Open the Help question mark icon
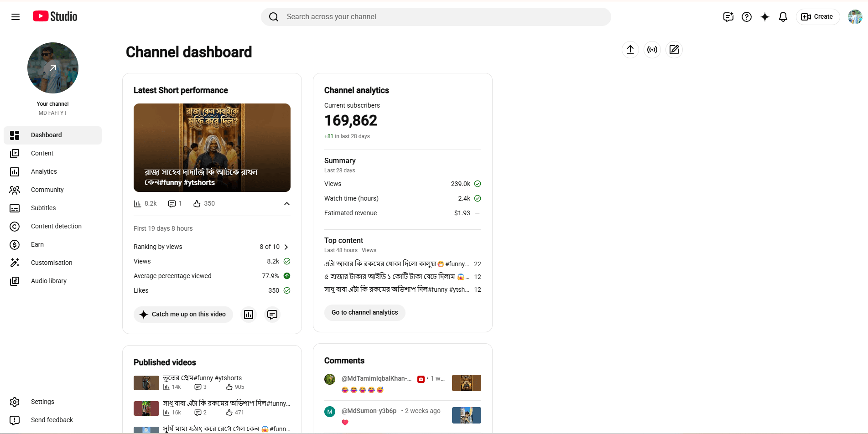This screenshot has height=434, width=868. tap(747, 17)
